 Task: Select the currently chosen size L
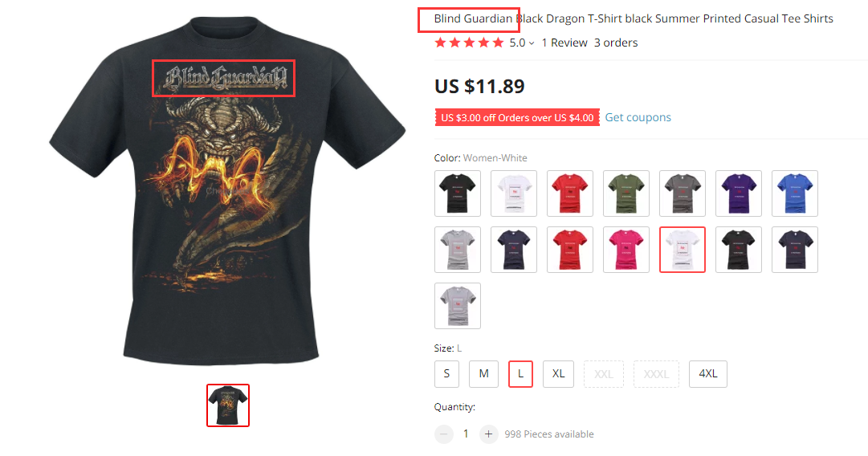pos(520,373)
